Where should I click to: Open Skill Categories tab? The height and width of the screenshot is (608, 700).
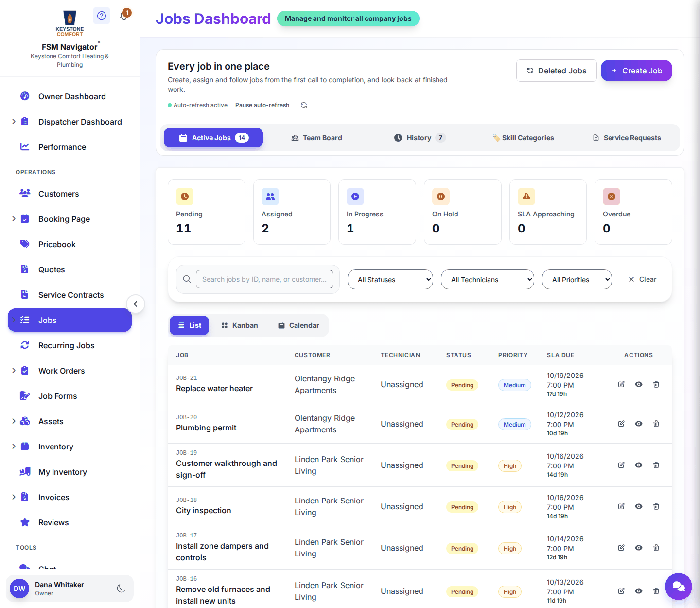click(x=523, y=138)
